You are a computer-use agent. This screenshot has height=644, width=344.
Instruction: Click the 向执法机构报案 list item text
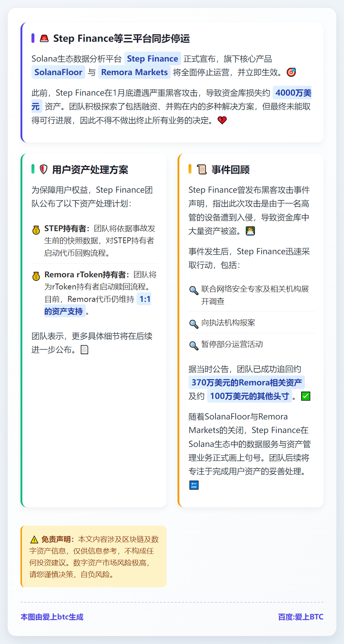[x=228, y=323]
